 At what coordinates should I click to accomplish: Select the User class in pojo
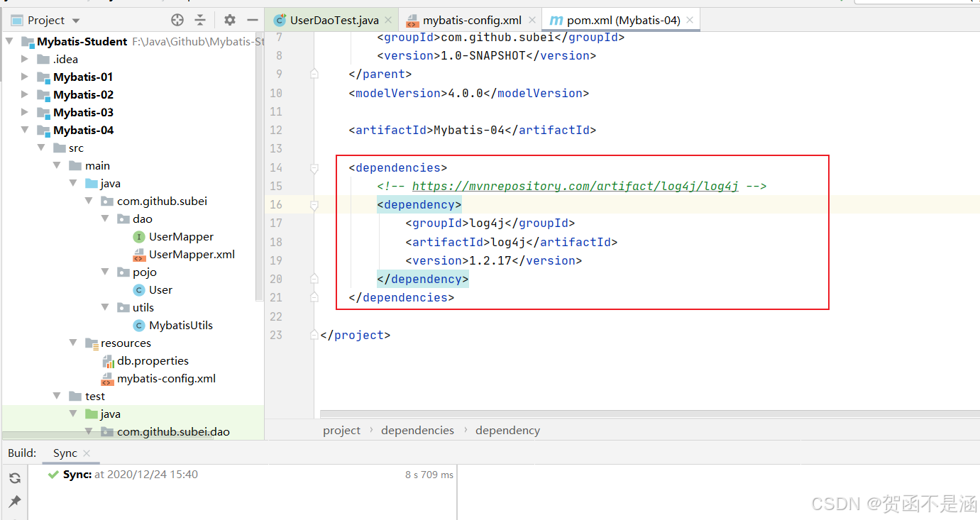coord(160,289)
